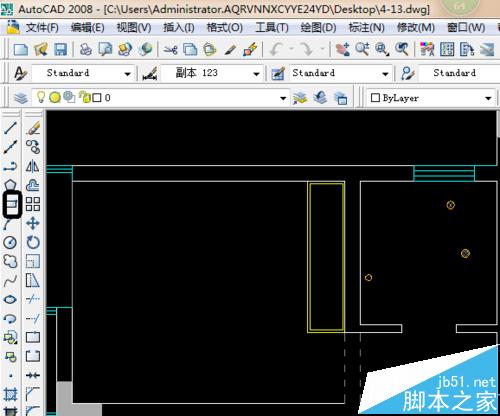Click the Save drawing icon
500x416 pixels.
[60, 50]
